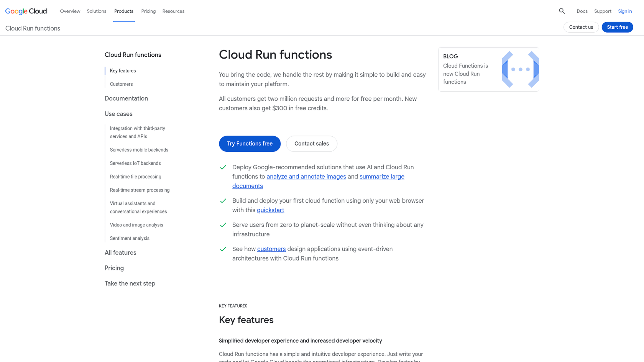Select Serverless mobile backends

139,150
